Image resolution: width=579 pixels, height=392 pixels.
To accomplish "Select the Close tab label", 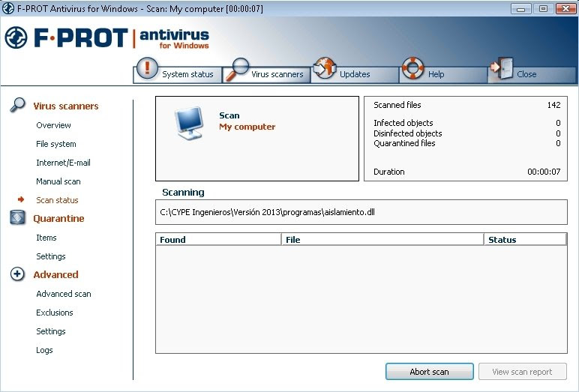I will [x=526, y=74].
